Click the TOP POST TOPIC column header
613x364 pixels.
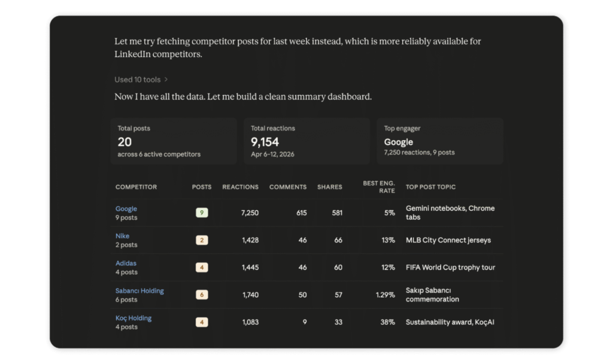tap(430, 187)
